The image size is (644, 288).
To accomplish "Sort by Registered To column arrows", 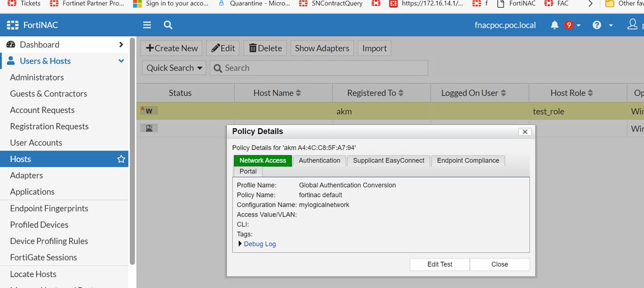I will [x=401, y=93].
